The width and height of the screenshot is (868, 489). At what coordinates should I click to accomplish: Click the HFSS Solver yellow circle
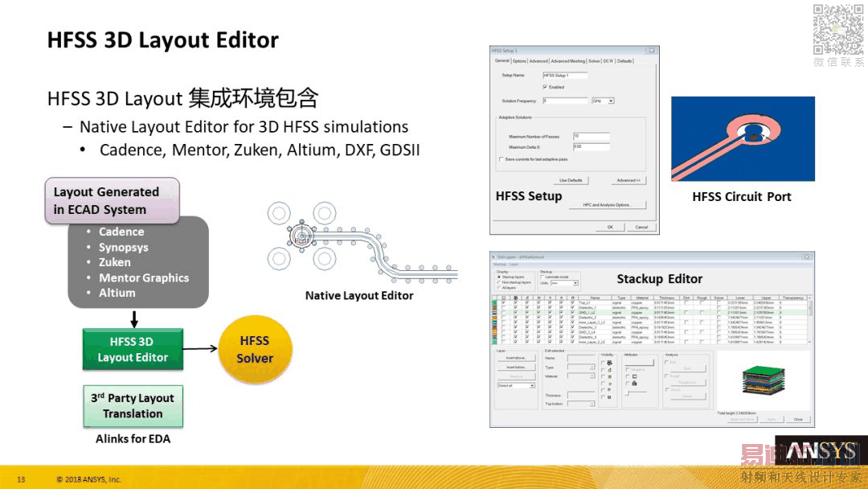point(256,349)
